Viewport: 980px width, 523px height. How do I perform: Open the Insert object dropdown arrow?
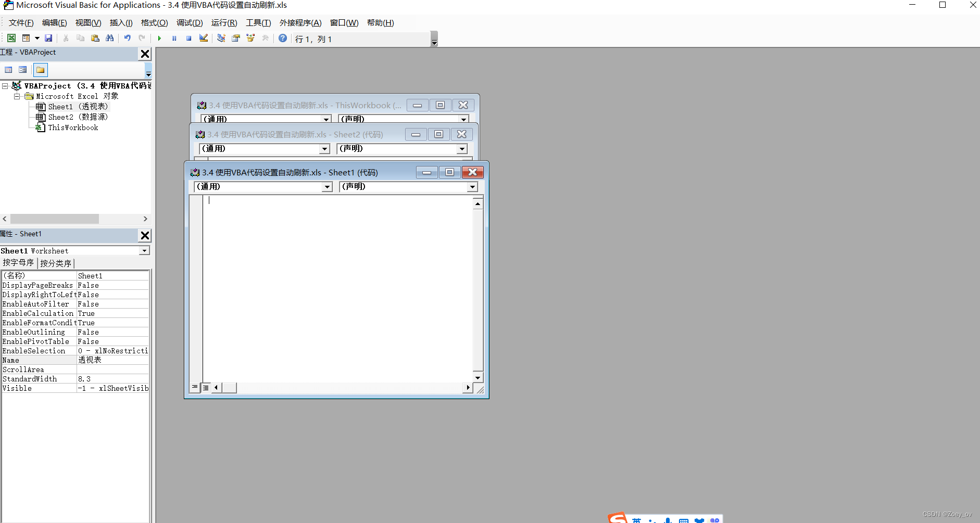[x=37, y=38]
